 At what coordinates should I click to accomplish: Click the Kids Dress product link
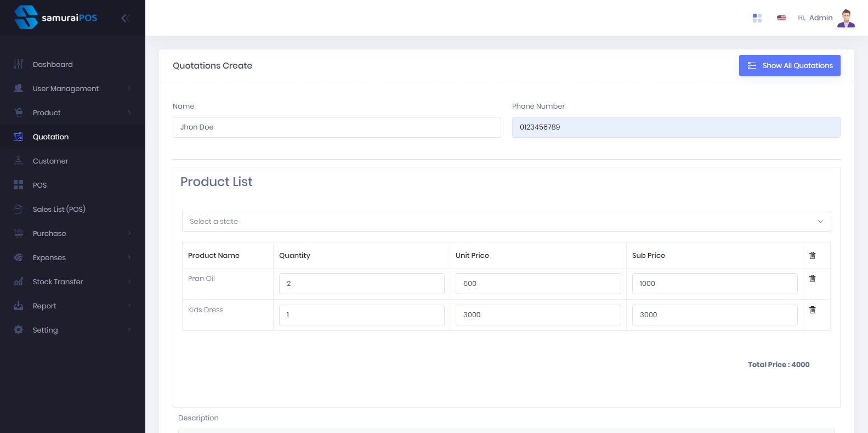[x=206, y=310]
